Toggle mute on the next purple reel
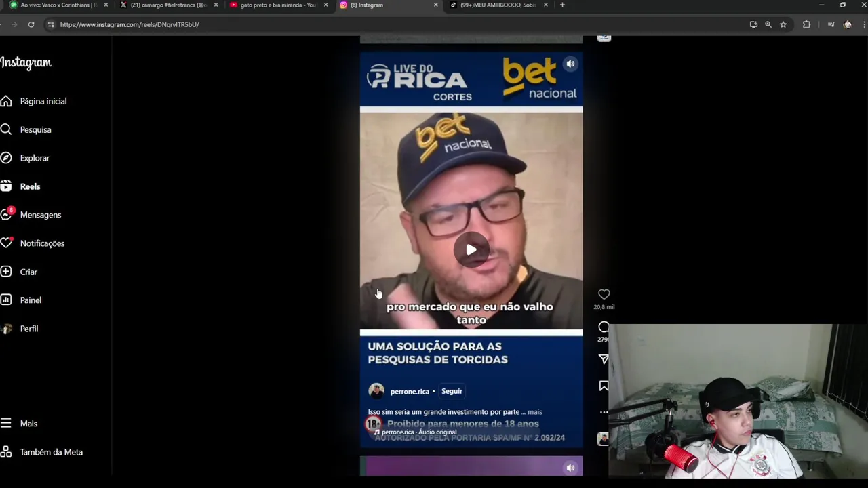Image resolution: width=868 pixels, height=488 pixels. [570, 468]
